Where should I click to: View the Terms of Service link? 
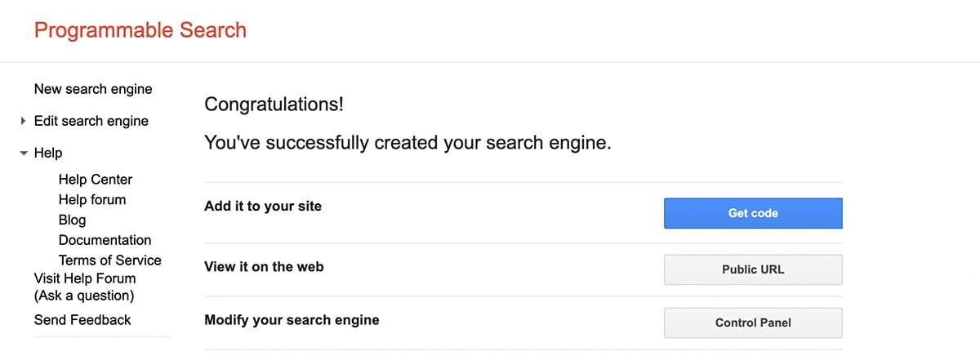(x=110, y=260)
